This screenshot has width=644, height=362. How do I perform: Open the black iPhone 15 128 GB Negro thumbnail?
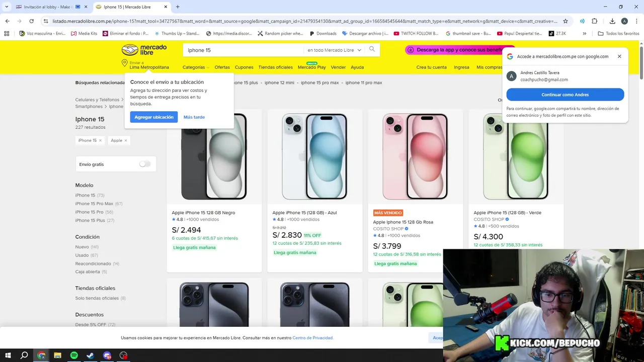[x=214, y=156]
